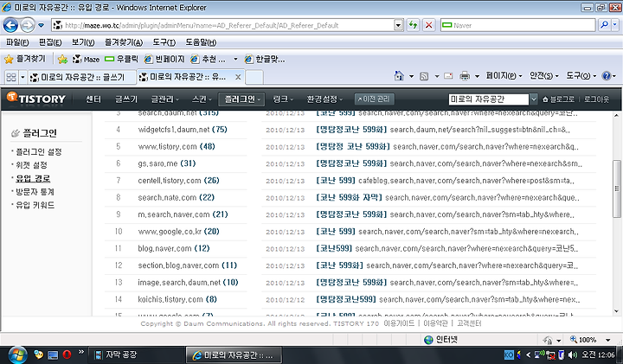
Task: Open the Maze favorite link
Action: point(86,60)
